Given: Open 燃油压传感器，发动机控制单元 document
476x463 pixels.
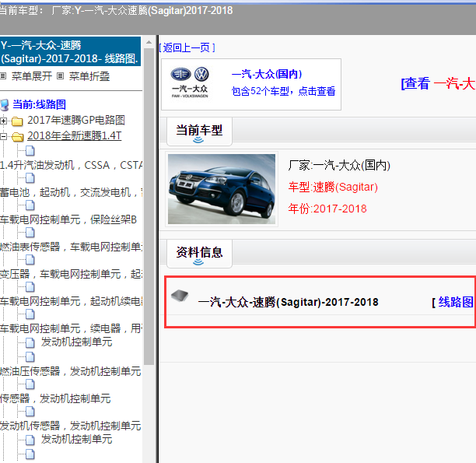Looking at the screenshot, I should tap(71, 371).
